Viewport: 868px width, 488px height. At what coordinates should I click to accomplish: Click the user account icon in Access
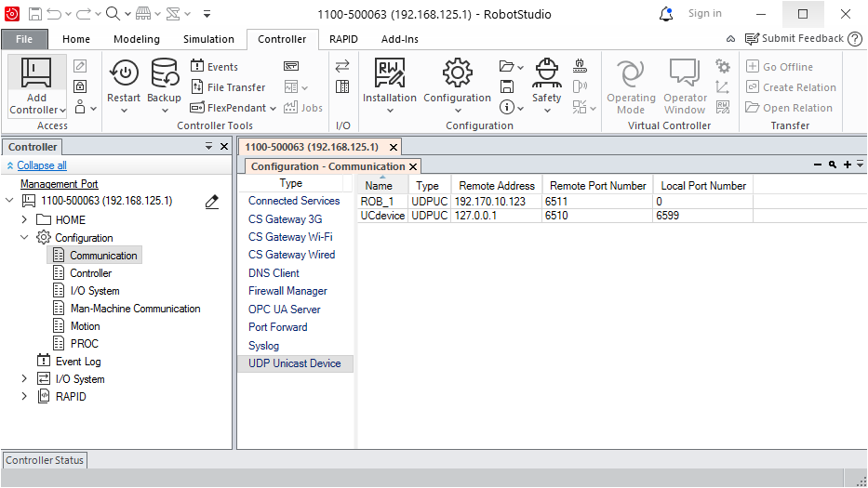(80, 107)
